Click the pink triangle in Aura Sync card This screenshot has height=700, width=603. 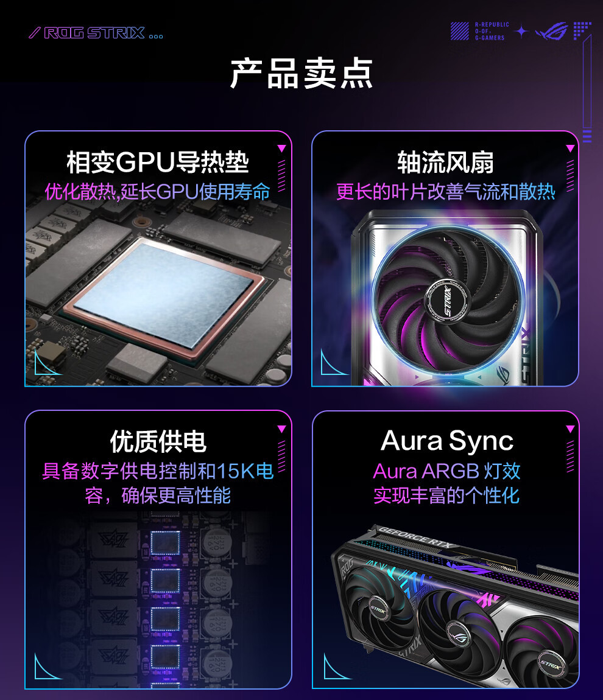[x=570, y=429]
